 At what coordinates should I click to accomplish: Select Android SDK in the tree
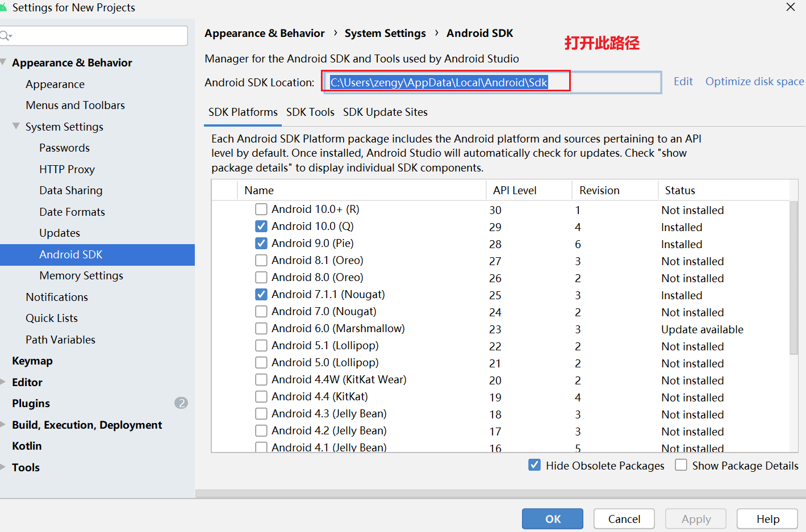pos(97,254)
